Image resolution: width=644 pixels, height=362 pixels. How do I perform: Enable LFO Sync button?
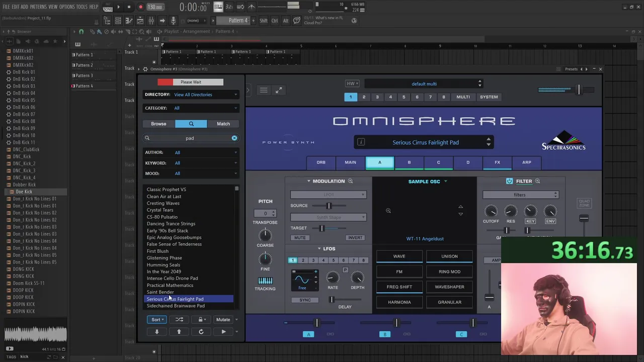[x=305, y=300]
